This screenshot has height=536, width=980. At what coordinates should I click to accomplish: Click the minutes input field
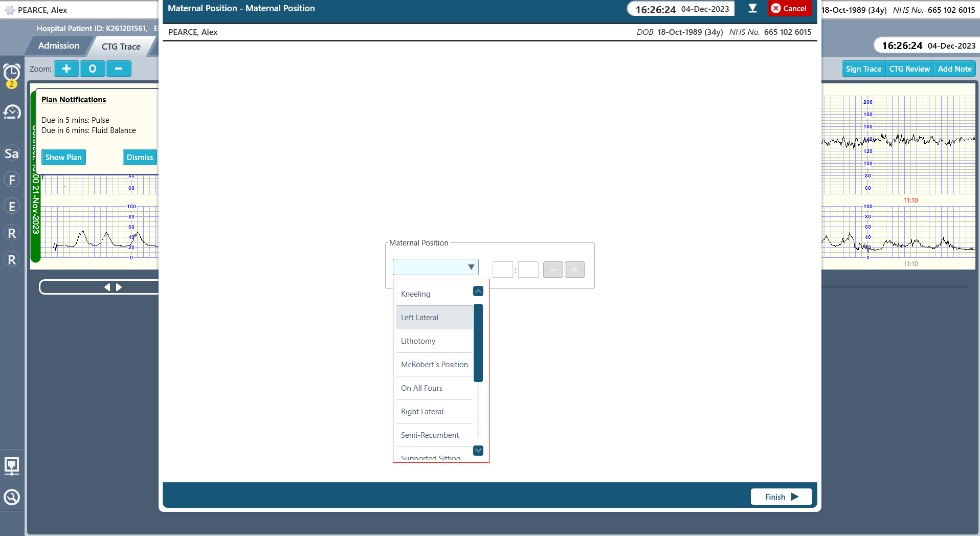coord(528,270)
